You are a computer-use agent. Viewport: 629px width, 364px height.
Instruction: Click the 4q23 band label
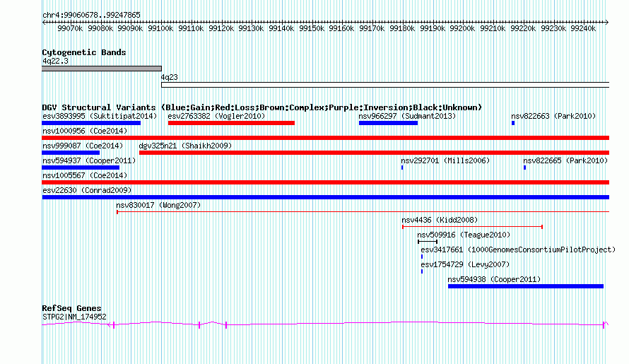(x=170, y=77)
